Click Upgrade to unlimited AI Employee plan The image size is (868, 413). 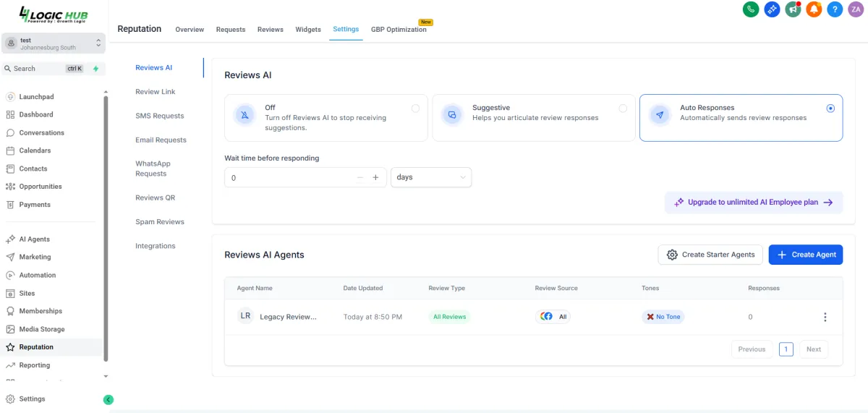coord(753,203)
